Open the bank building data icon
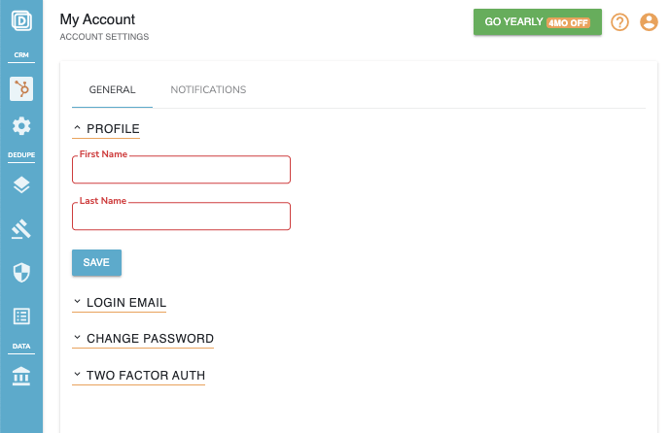Viewport: 670px width, 433px height. click(21, 375)
